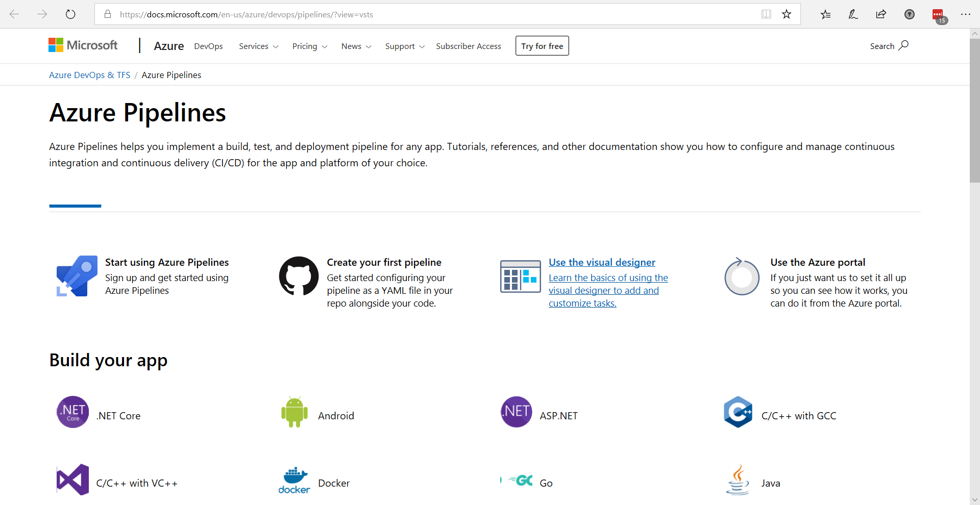Click the Share page icon
Viewport: 980px width, 505px height.
pos(881,14)
